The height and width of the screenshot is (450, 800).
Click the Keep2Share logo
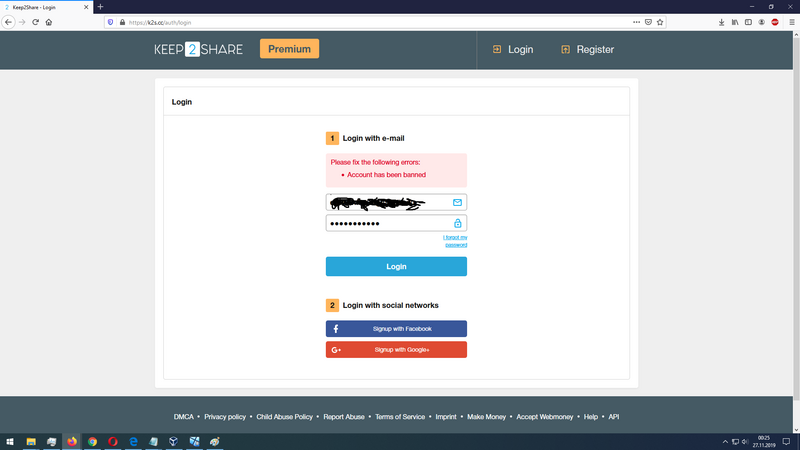pyautogui.click(x=198, y=49)
